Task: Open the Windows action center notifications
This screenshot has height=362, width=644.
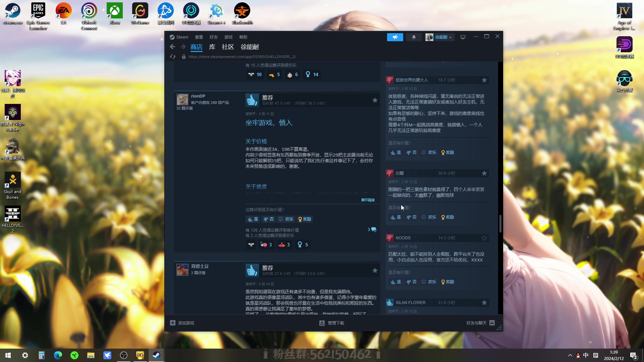Action: pos(633,356)
